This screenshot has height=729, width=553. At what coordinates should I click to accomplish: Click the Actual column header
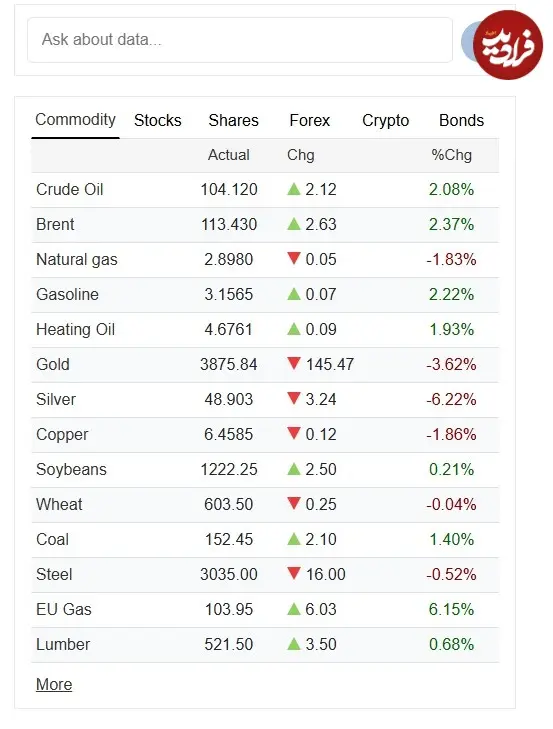[x=228, y=155]
